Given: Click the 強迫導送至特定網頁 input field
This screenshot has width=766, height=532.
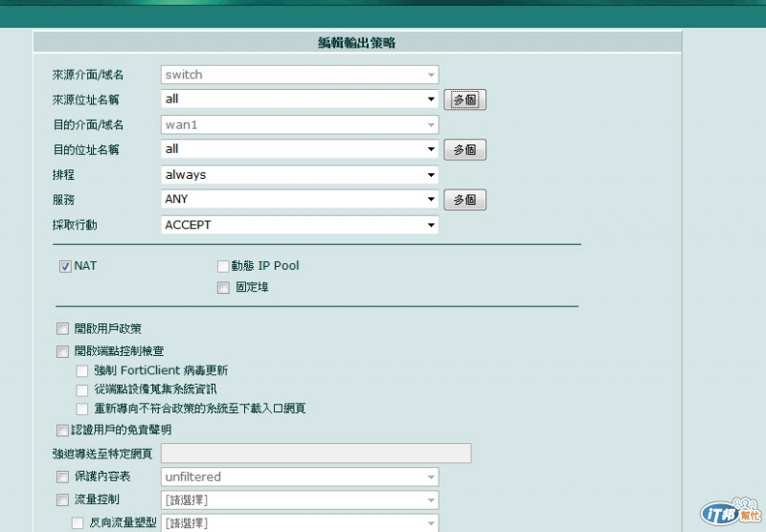Looking at the screenshot, I should point(316,453).
